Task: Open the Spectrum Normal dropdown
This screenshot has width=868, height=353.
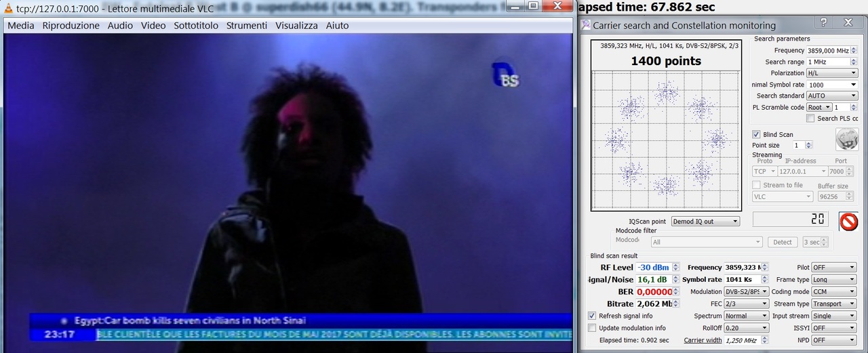Action: tap(746, 316)
